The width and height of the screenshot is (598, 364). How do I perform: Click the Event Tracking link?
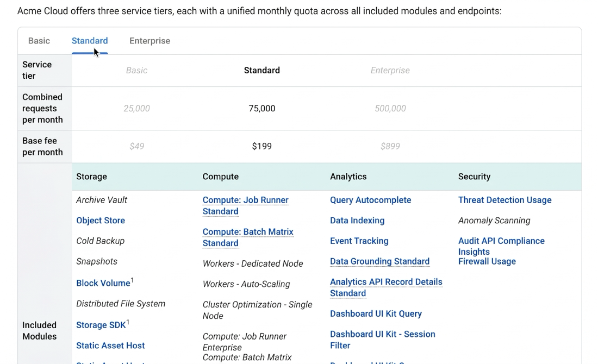[x=359, y=241]
